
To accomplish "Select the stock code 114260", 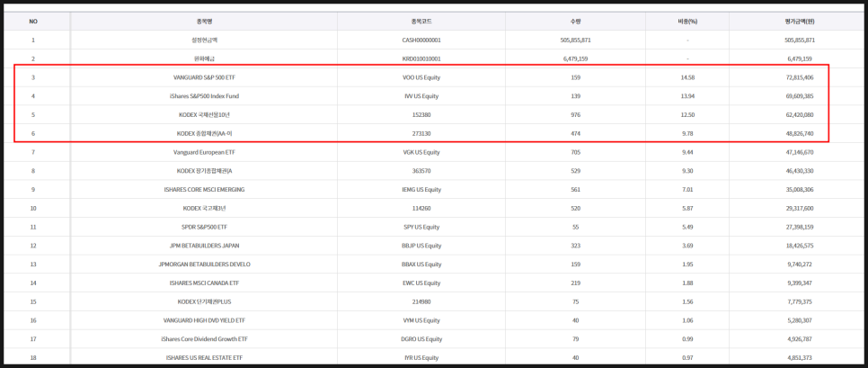I will click(421, 209).
